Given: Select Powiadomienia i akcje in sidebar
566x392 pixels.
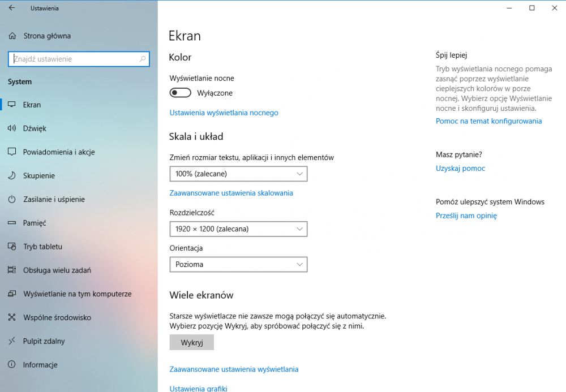Looking at the screenshot, I should coord(79,152).
